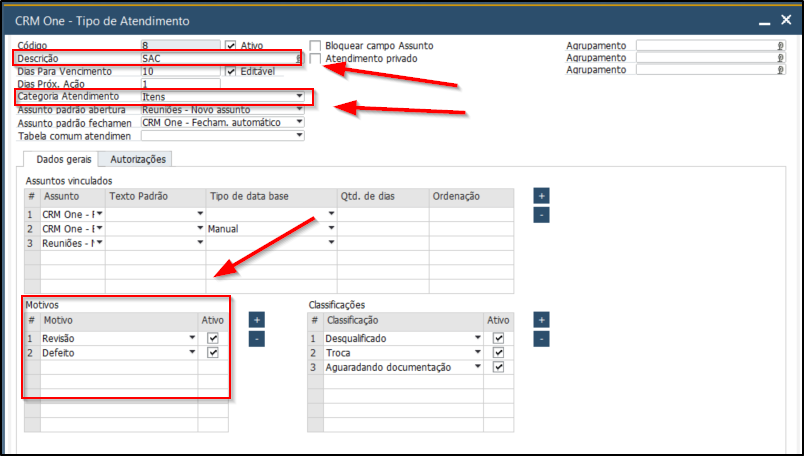The width and height of the screenshot is (804, 456).
Task: Click the first Agrupamento field lookup icon
Action: [x=780, y=46]
